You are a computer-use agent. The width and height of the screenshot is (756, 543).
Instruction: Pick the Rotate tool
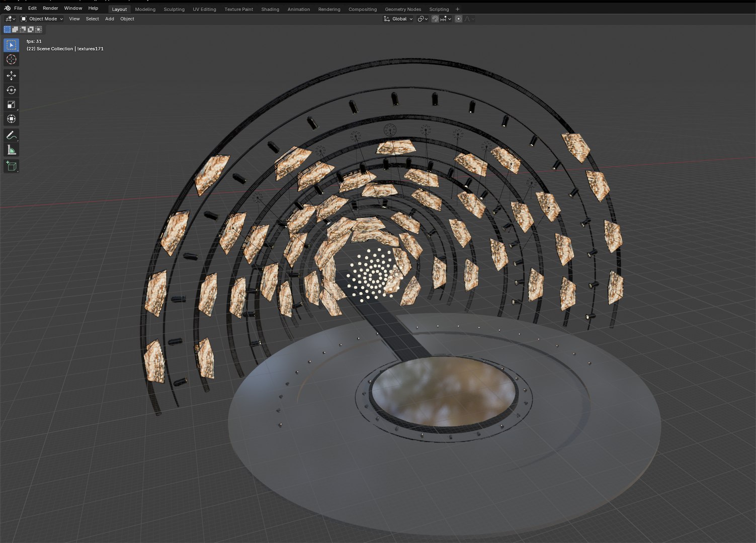[11, 90]
